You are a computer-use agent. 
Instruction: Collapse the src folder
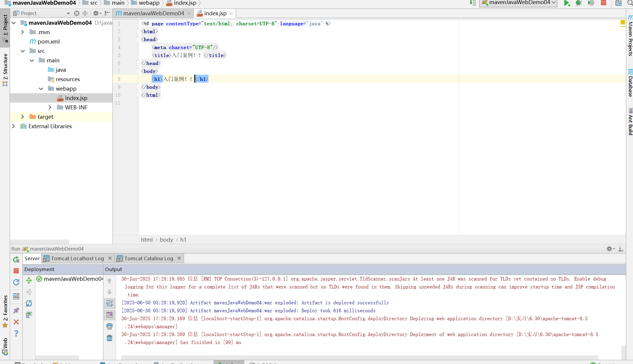[x=23, y=51]
